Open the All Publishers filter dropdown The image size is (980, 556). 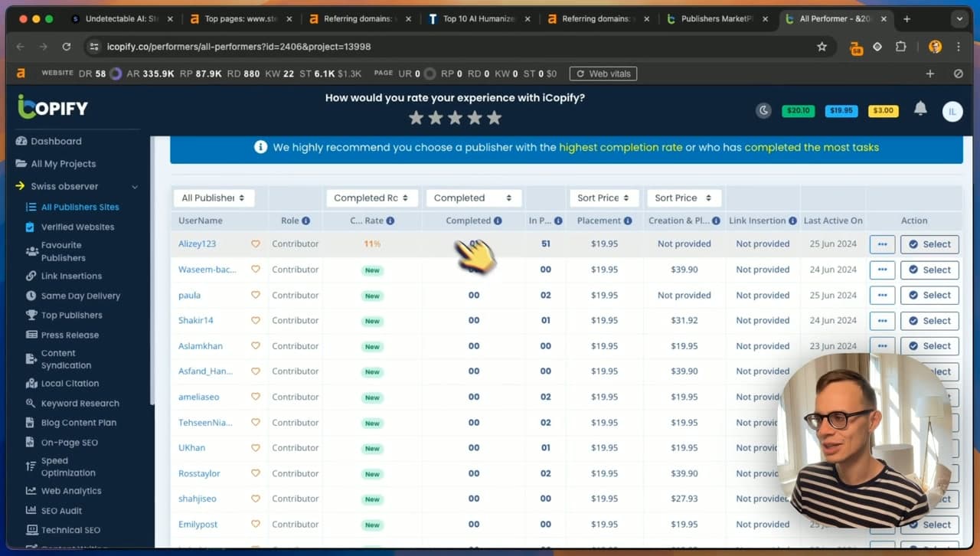click(214, 198)
